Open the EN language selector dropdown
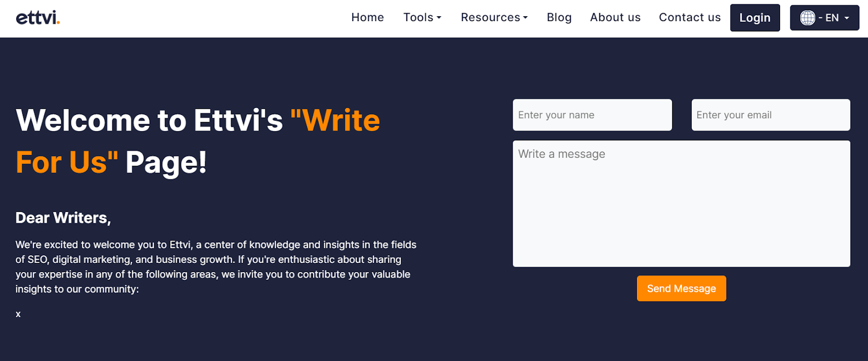This screenshot has width=868, height=361. coord(824,18)
